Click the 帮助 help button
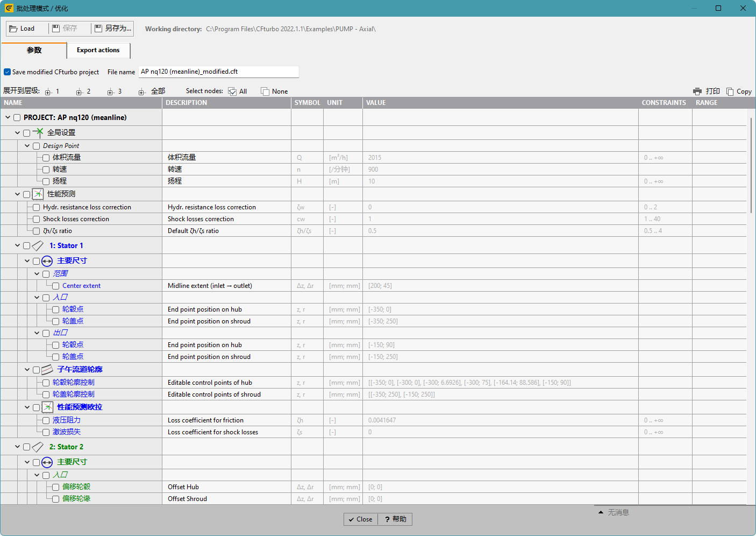This screenshot has height=536, width=756. point(395,519)
